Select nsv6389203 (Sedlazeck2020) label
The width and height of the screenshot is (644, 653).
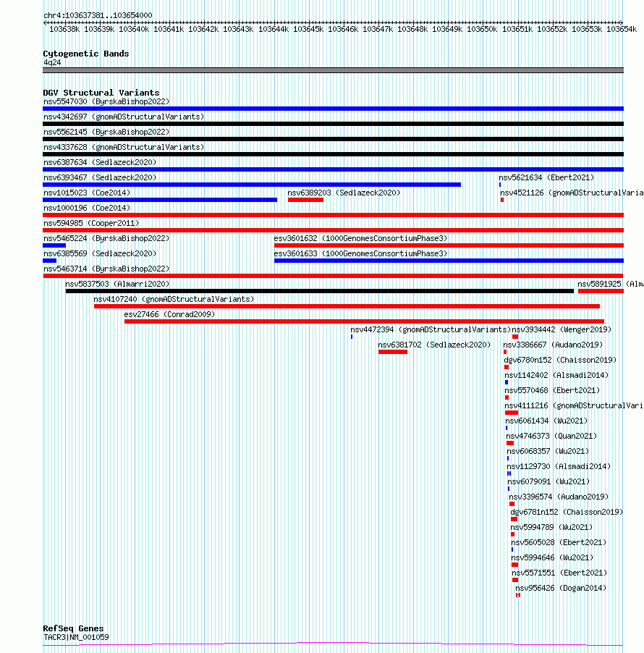click(x=344, y=193)
